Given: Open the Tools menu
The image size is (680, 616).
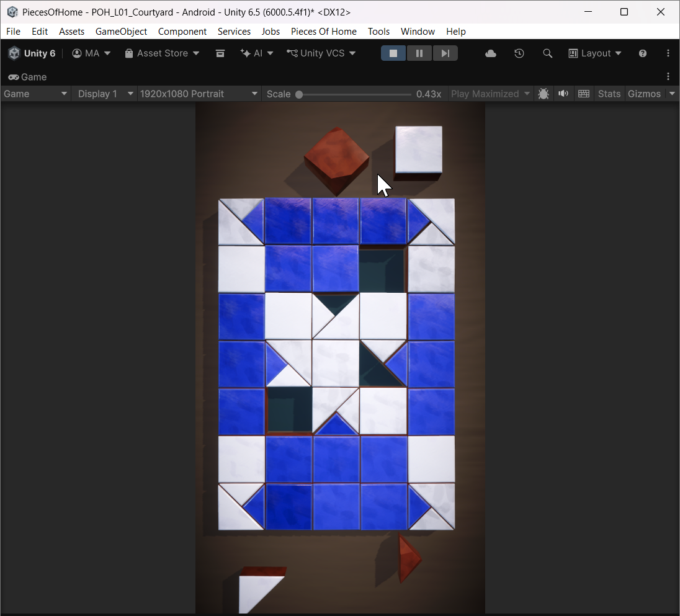Looking at the screenshot, I should coord(378,32).
